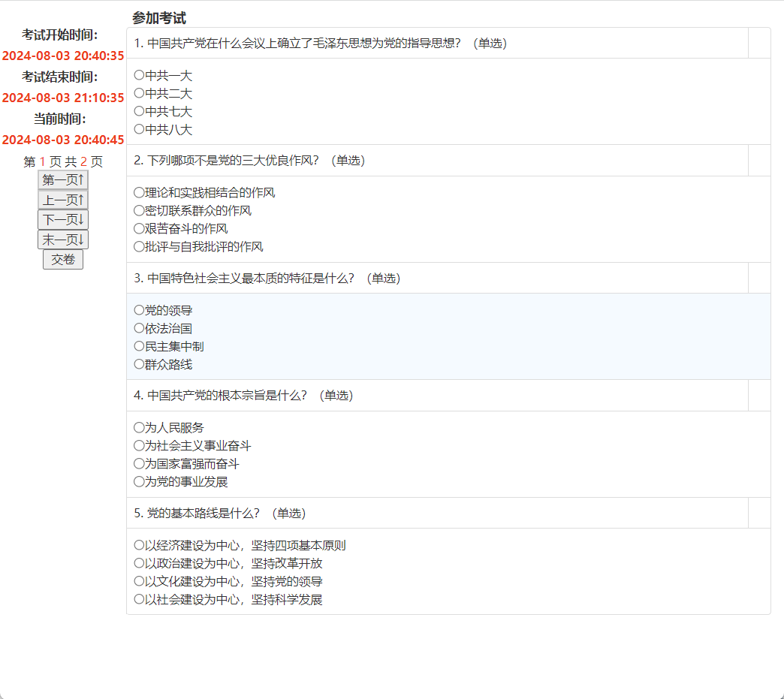Pick 群众路线 as the answer
The height and width of the screenshot is (699, 784).
tap(139, 364)
